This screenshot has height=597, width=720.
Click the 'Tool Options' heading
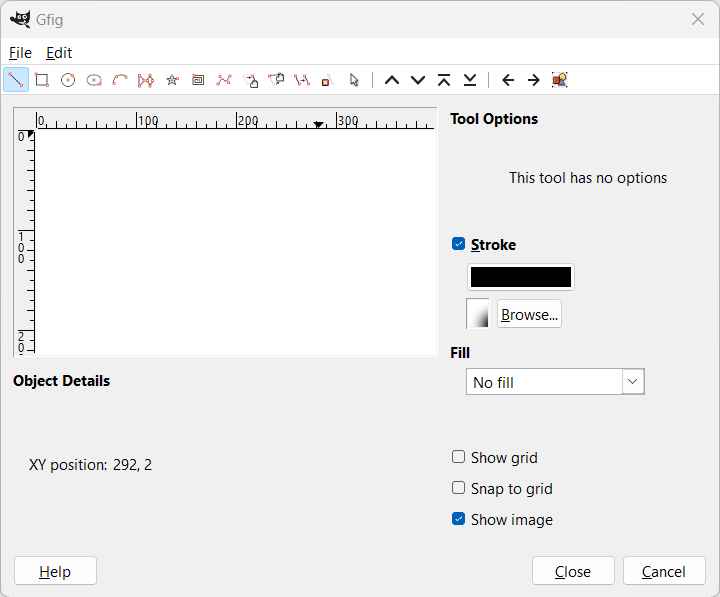pyautogui.click(x=494, y=119)
